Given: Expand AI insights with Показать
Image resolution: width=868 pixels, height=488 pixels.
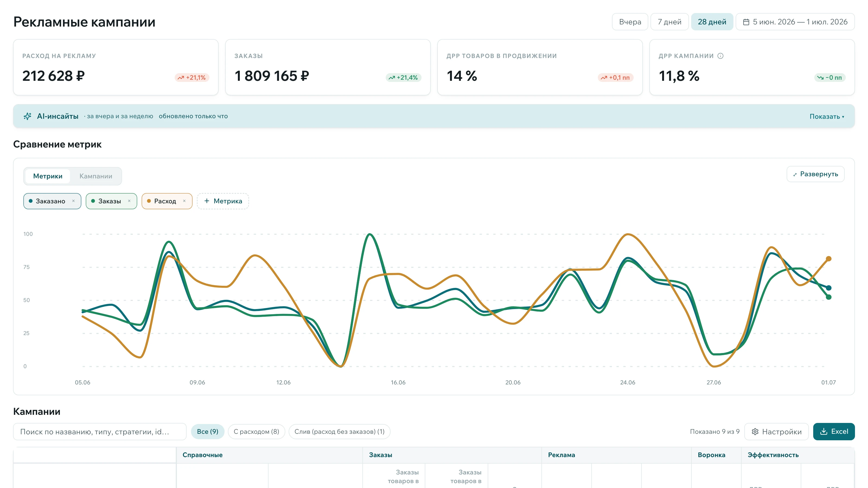Looking at the screenshot, I should tap(826, 117).
